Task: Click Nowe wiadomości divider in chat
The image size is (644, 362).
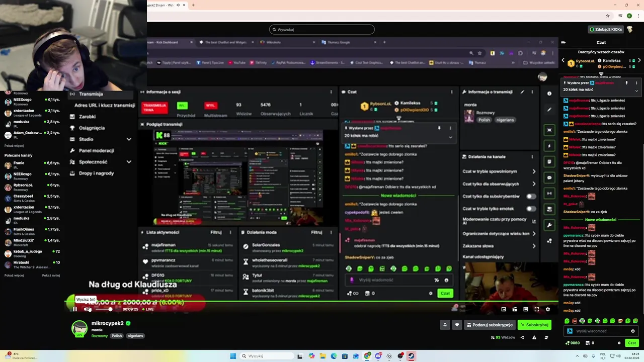Action: click(601, 220)
